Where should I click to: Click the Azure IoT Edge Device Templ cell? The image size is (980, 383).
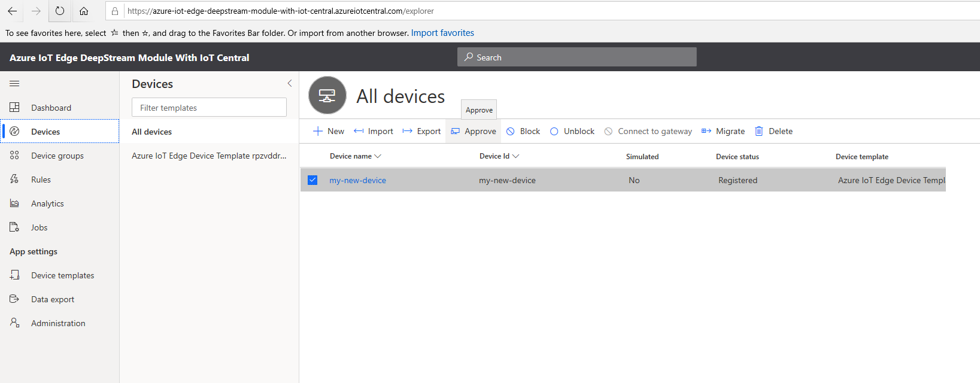(x=891, y=180)
